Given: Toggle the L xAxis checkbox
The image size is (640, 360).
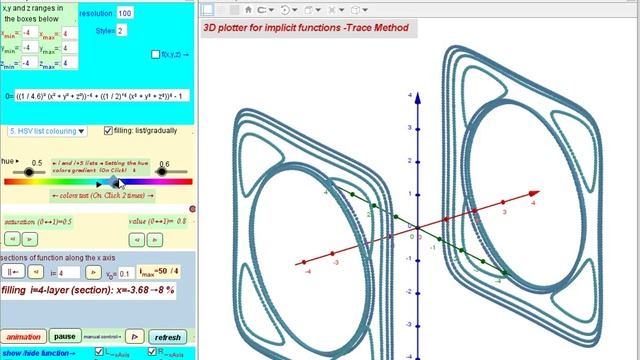Looking at the screenshot, I should 99,351.
